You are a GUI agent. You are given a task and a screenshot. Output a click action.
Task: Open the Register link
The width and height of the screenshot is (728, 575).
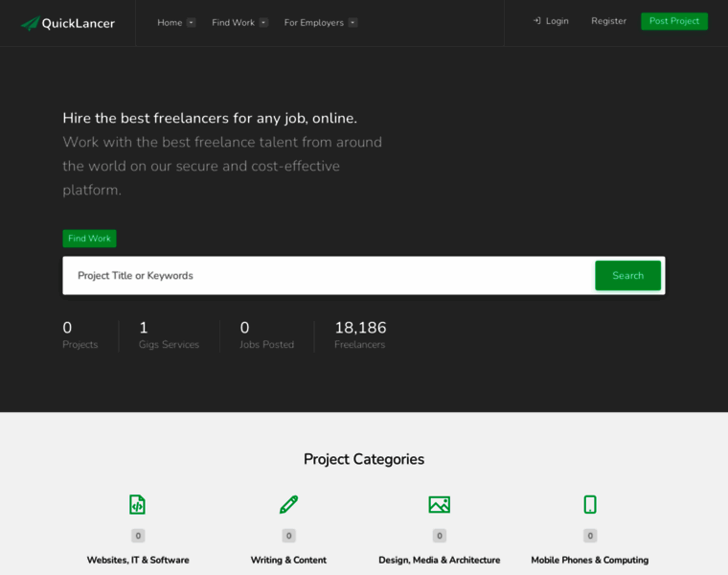[x=608, y=21]
